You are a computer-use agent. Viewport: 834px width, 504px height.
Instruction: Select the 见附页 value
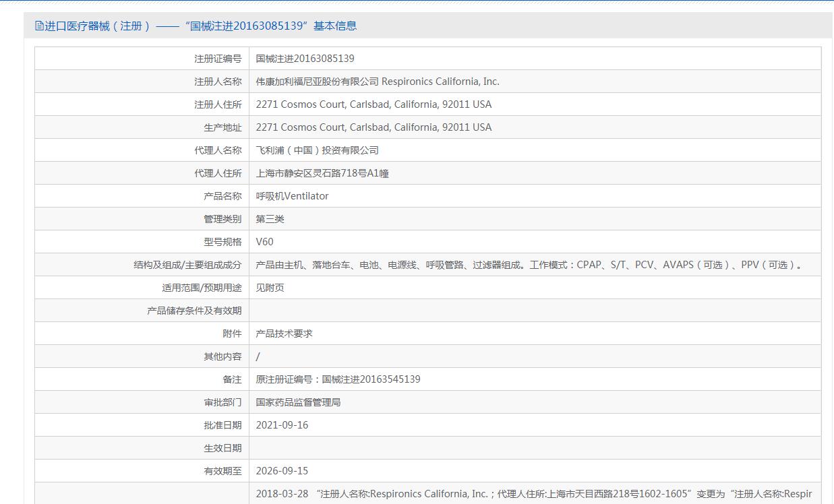[x=270, y=288]
